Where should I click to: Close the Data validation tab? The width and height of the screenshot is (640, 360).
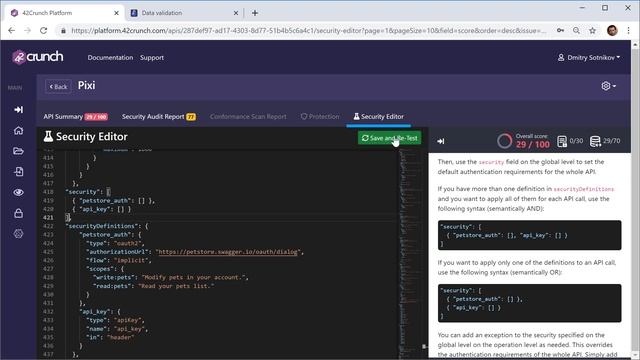tap(236, 13)
